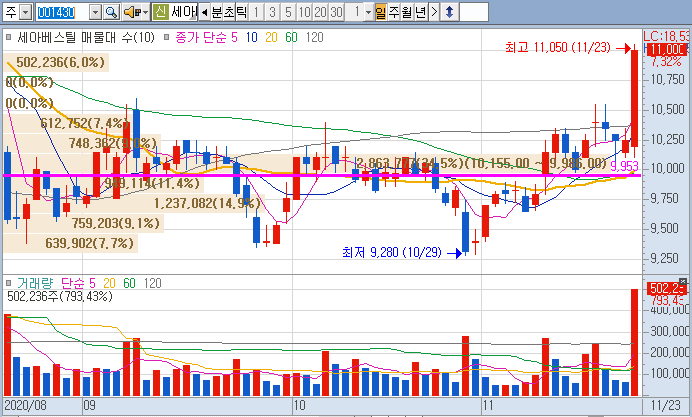692x417 pixels.
Task: Click the orange 20 price MA label
Action: pyautogui.click(x=271, y=38)
